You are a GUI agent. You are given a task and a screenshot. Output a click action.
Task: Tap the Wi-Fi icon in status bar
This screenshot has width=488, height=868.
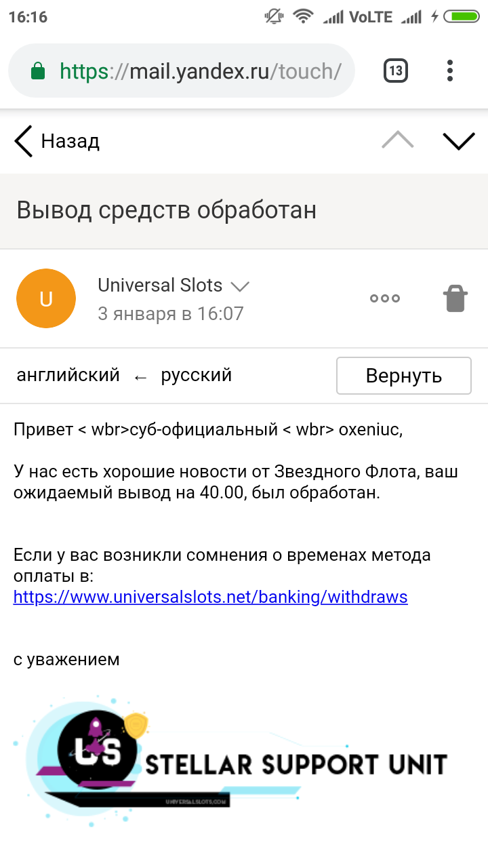(x=303, y=17)
